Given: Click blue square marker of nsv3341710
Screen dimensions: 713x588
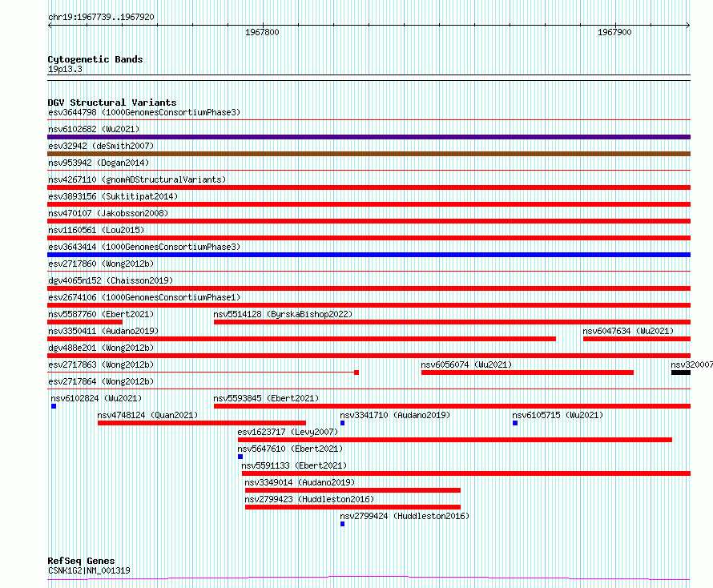Looking at the screenshot, I should click(342, 423).
